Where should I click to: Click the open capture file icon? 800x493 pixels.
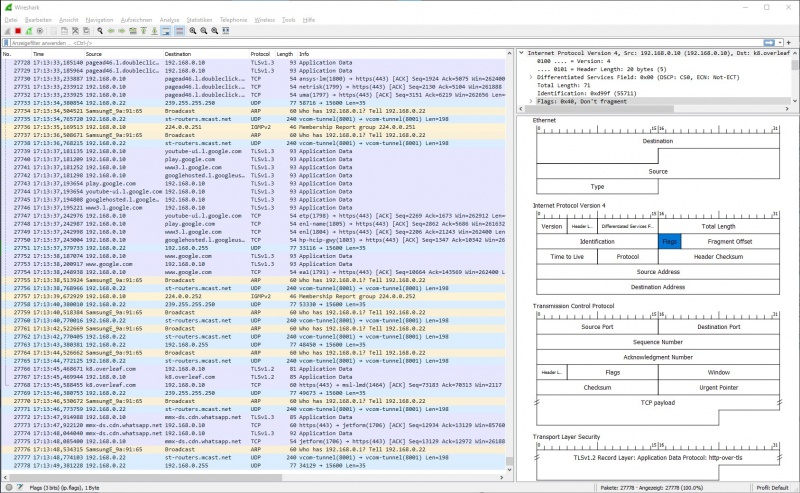click(53, 31)
